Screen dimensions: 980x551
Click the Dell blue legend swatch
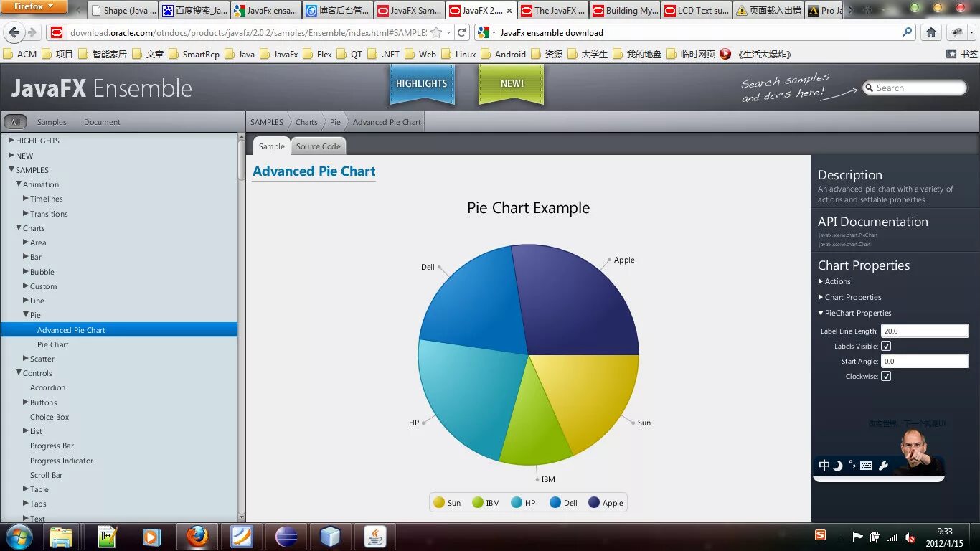coord(555,502)
